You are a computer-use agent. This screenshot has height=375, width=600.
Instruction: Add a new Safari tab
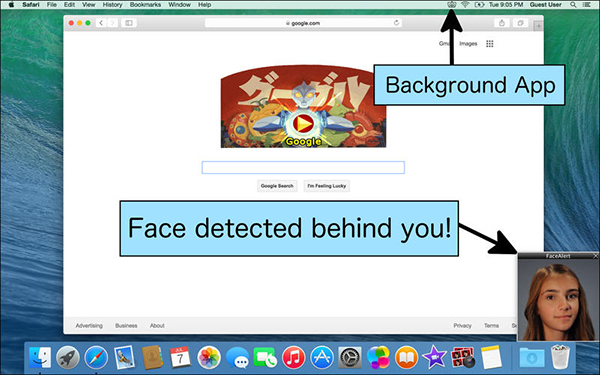pyautogui.click(x=538, y=26)
